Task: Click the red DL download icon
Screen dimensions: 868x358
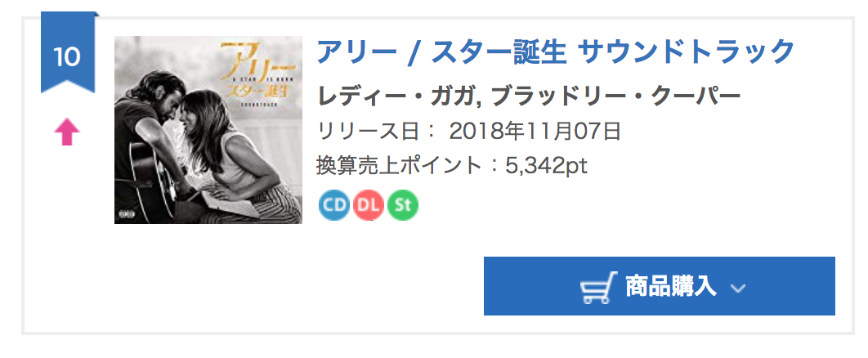Action: (x=369, y=205)
